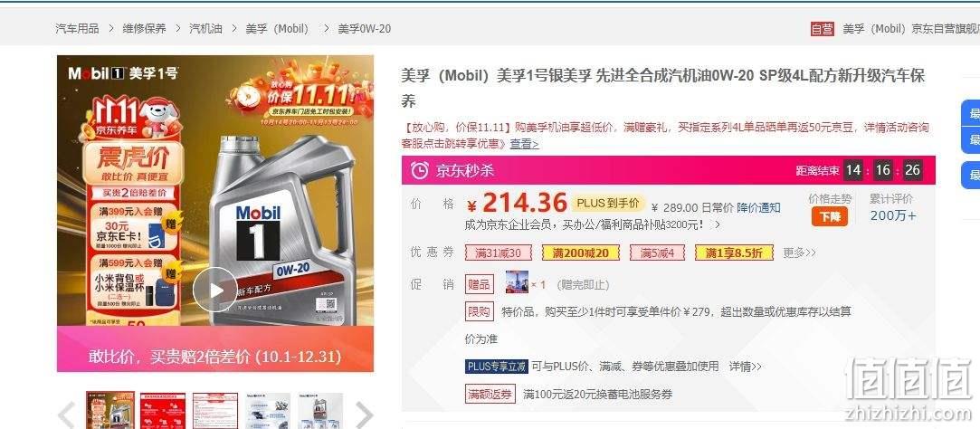Open the 查看> promotion details link

point(524,144)
